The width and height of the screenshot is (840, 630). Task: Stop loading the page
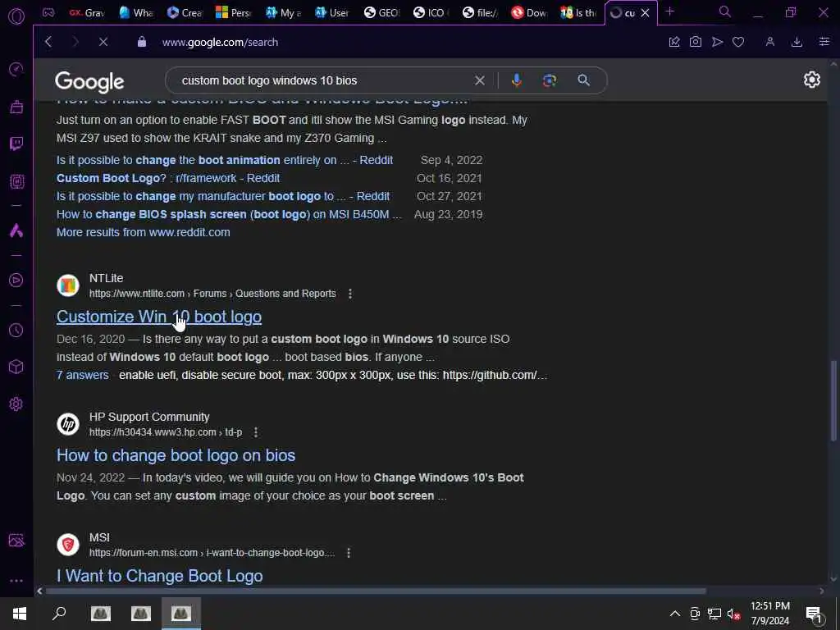(103, 42)
